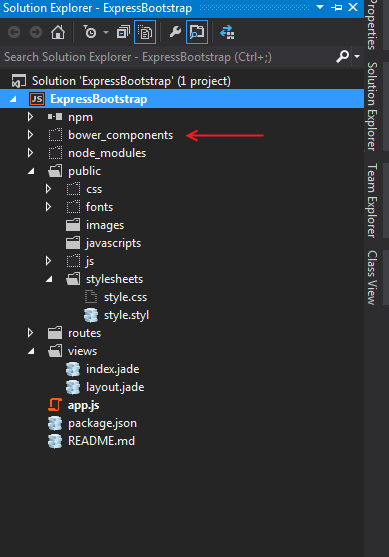Toggle the Preview Selected Items button
The image size is (389, 557).
(197, 32)
